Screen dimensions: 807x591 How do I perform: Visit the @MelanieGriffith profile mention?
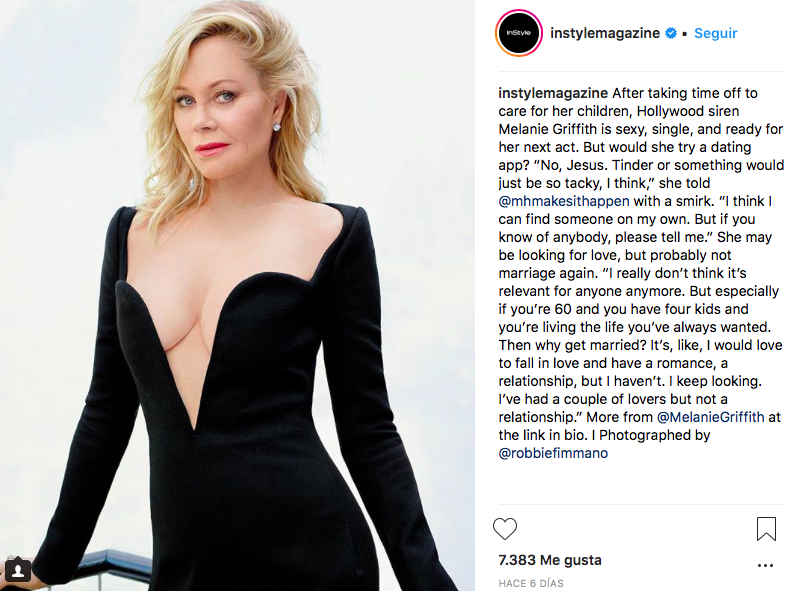coord(711,417)
